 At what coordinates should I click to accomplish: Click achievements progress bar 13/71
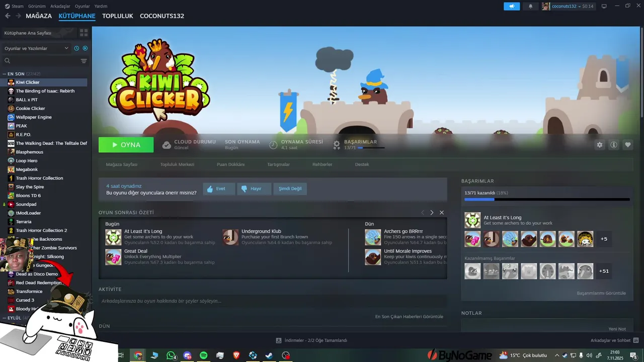pos(547,200)
